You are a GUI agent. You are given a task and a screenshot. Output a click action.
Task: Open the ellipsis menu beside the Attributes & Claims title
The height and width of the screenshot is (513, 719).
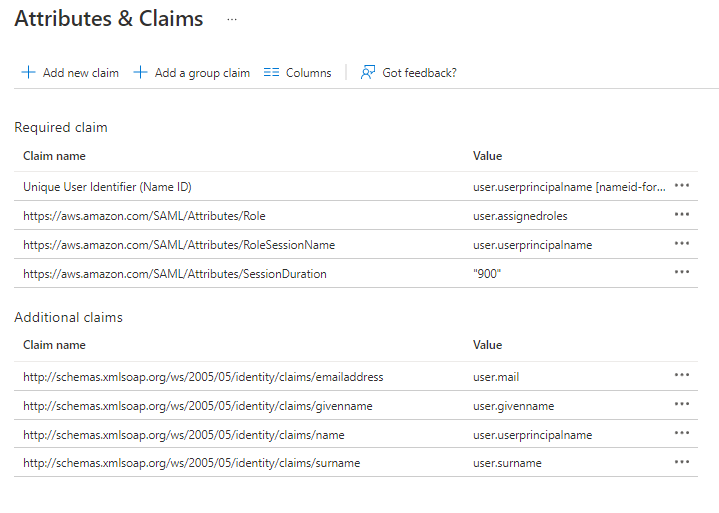point(232,19)
